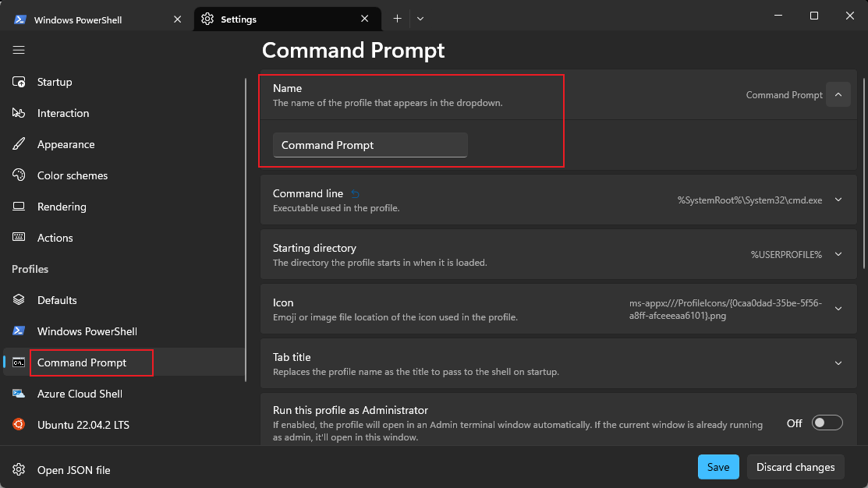The height and width of the screenshot is (488, 868).
Task: Save the profile settings
Action: click(x=717, y=467)
